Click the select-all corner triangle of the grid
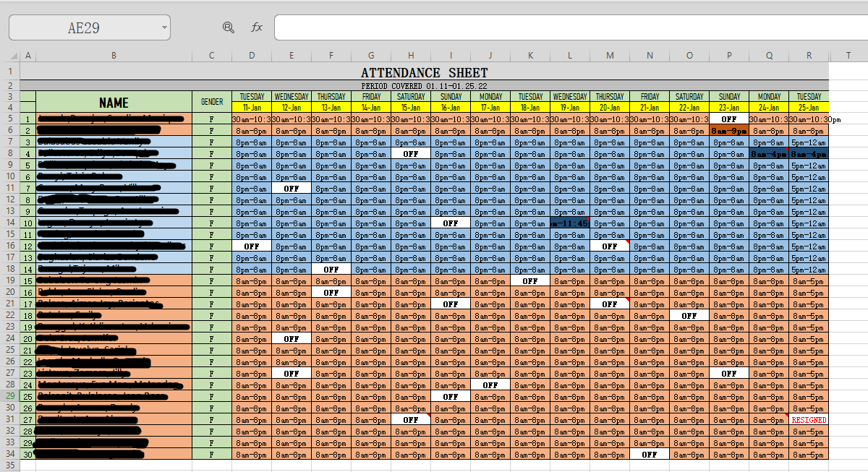This screenshot has width=868, height=472. pyautogui.click(x=12, y=56)
